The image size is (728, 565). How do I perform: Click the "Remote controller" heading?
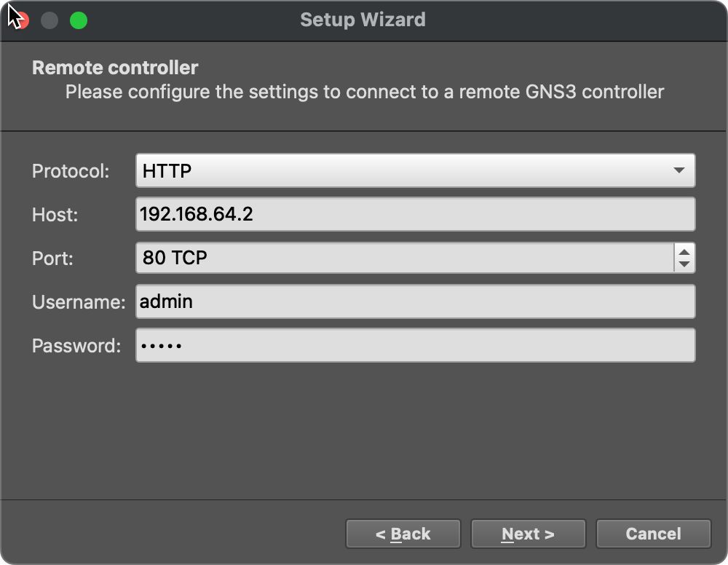(115, 68)
